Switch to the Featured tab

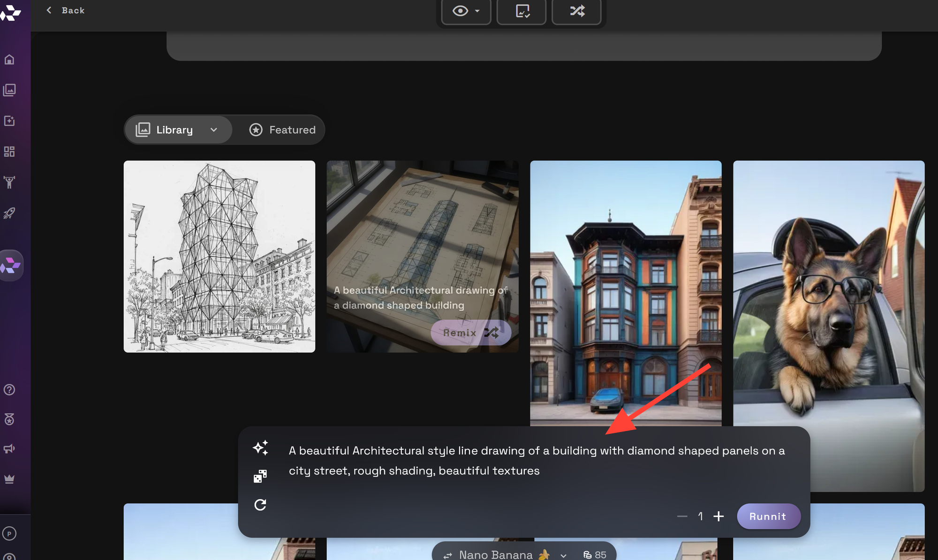coord(282,130)
